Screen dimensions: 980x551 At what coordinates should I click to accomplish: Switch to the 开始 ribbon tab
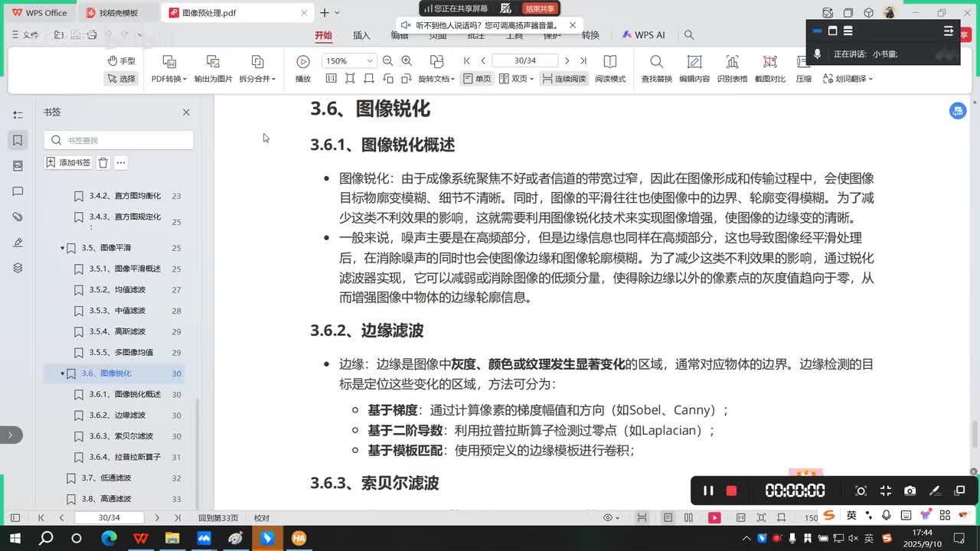(x=324, y=35)
